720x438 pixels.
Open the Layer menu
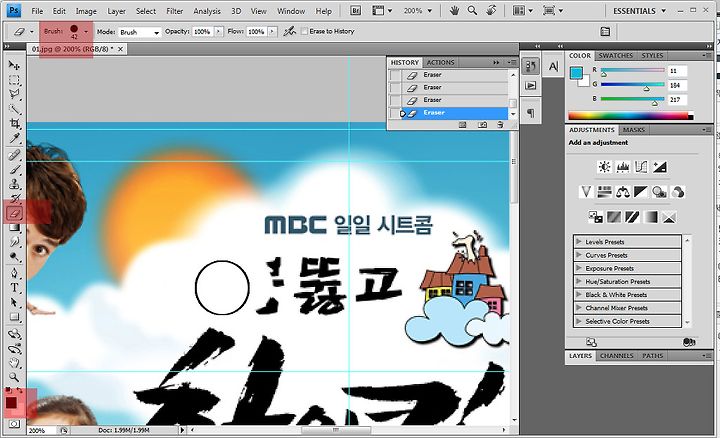[116, 11]
